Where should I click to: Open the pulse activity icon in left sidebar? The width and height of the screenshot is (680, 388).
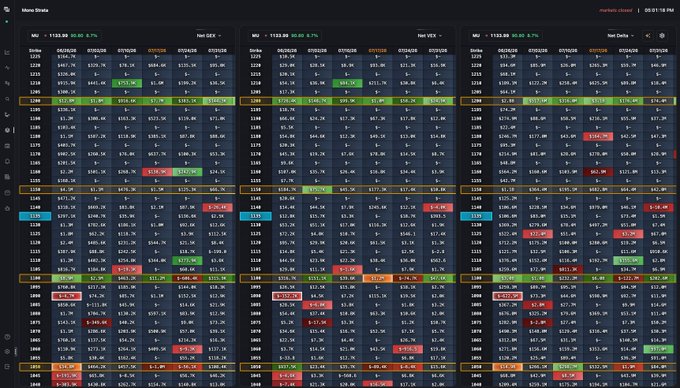coord(7,68)
